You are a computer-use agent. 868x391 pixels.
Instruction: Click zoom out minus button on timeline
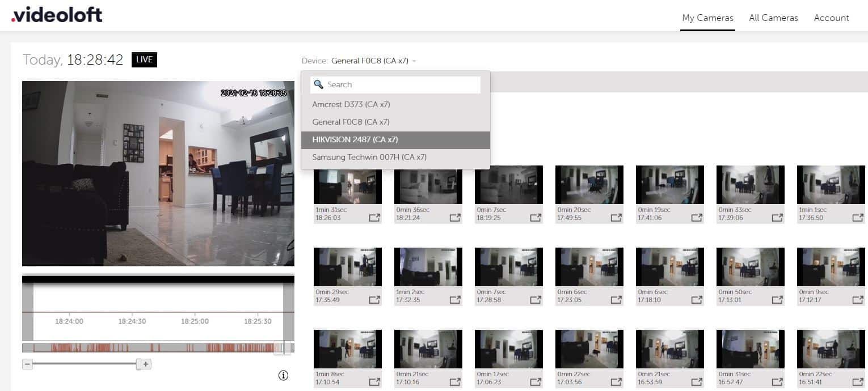click(27, 364)
